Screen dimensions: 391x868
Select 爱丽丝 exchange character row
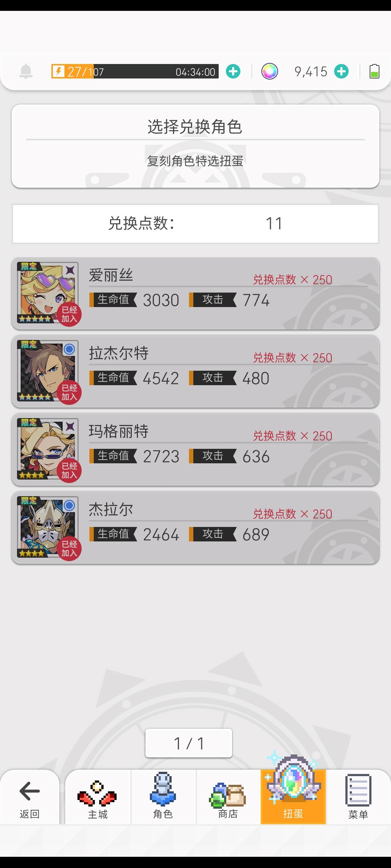[x=195, y=293]
